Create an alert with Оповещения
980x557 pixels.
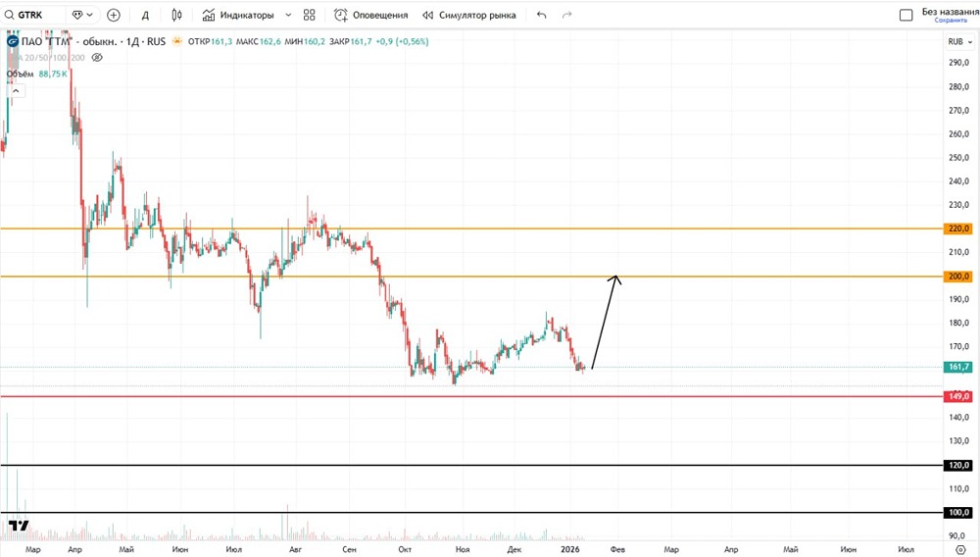tap(371, 15)
